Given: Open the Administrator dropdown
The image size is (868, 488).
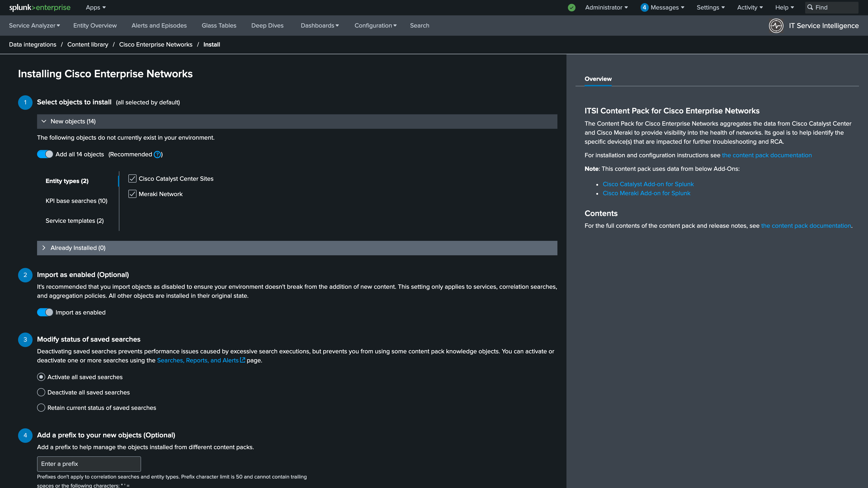Looking at the screenshot, I should 606,7.
